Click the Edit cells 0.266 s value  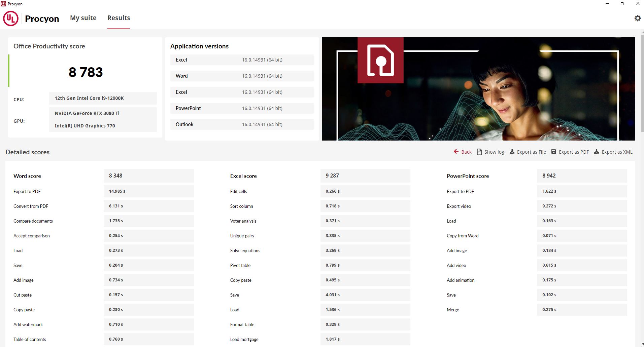point(365,191)
